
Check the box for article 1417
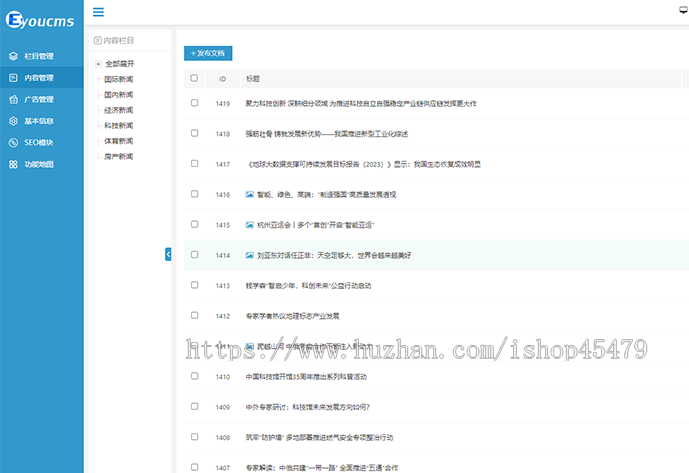pyautogui.click(x=194, y=163)
